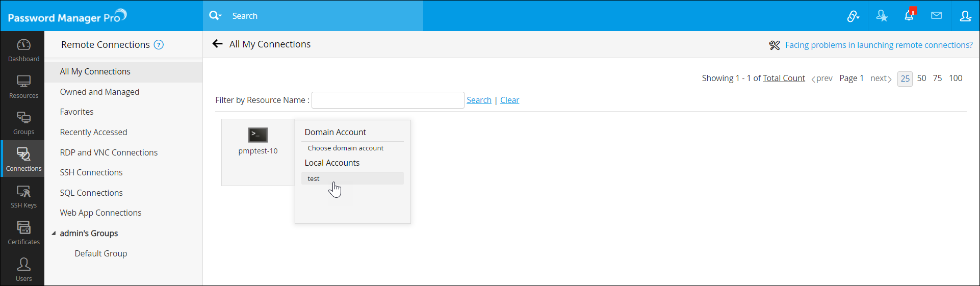Open the notifications bell icon
Viewport: 980px width, 286px height.
[909, 16]
